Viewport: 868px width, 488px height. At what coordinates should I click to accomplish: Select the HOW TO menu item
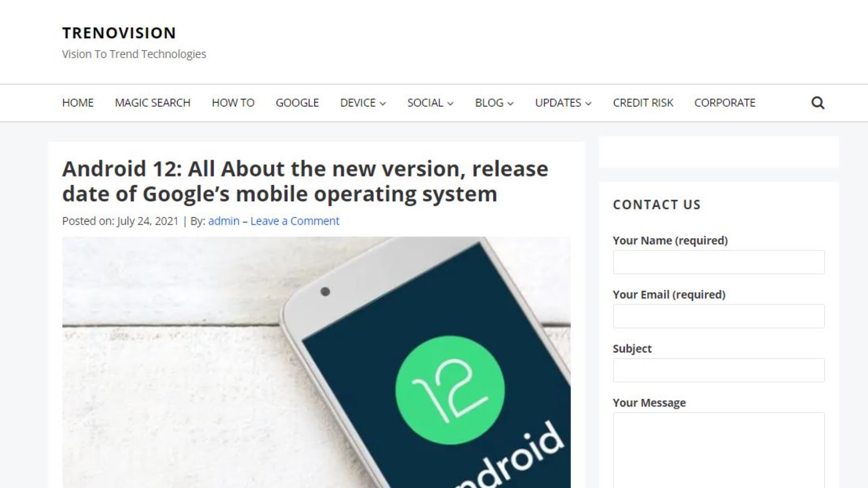[x=233, y=103]
